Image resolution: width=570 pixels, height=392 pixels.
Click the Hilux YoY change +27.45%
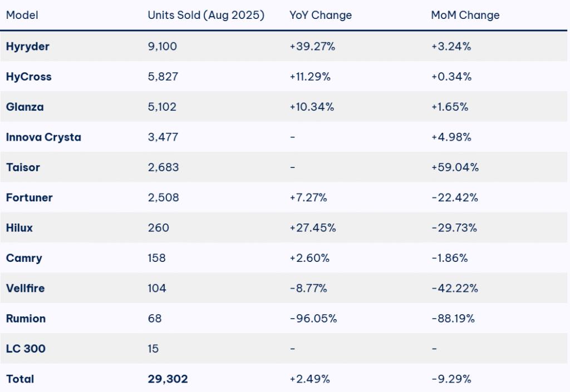tap(312, 228)
